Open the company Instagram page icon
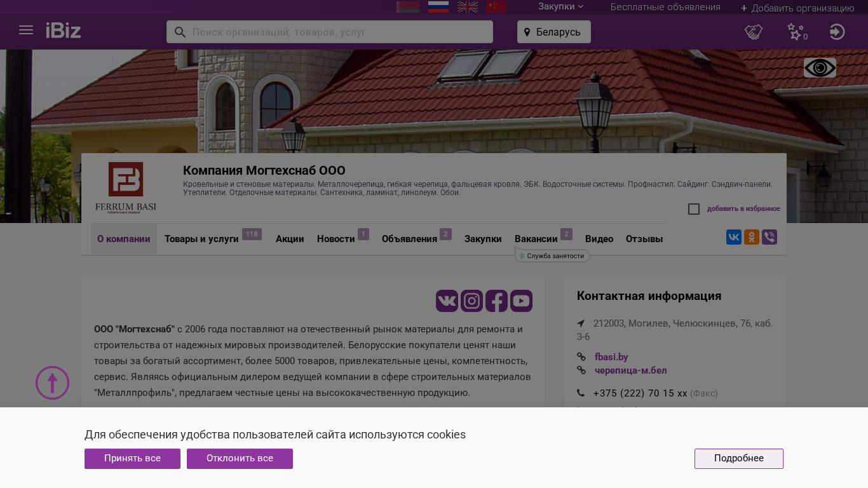The width and height of the screenshot is (868, 488). [472, 301]
